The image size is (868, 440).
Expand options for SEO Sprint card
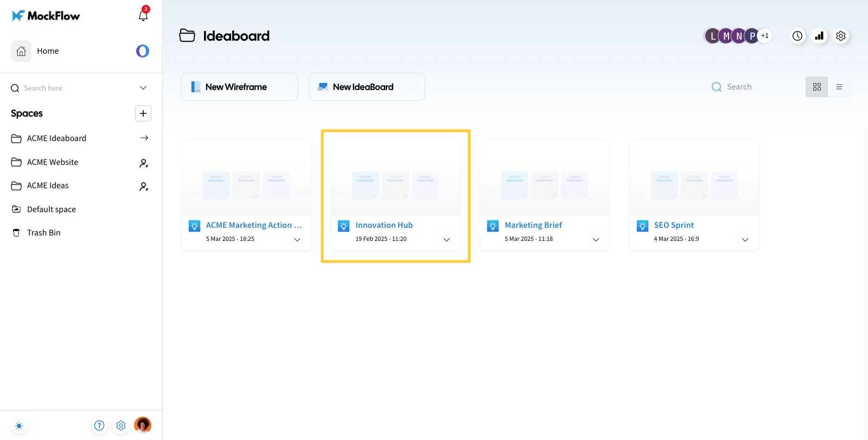pyautogui.click(x=745, y=240)
